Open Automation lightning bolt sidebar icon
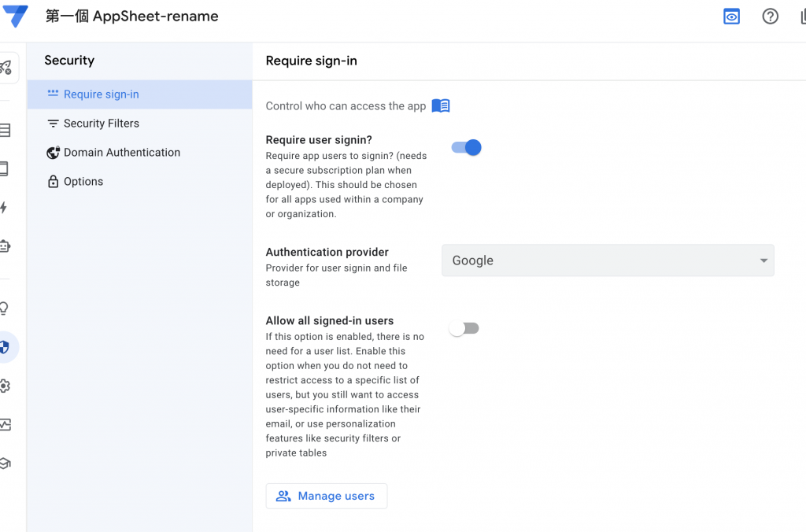 4,208
